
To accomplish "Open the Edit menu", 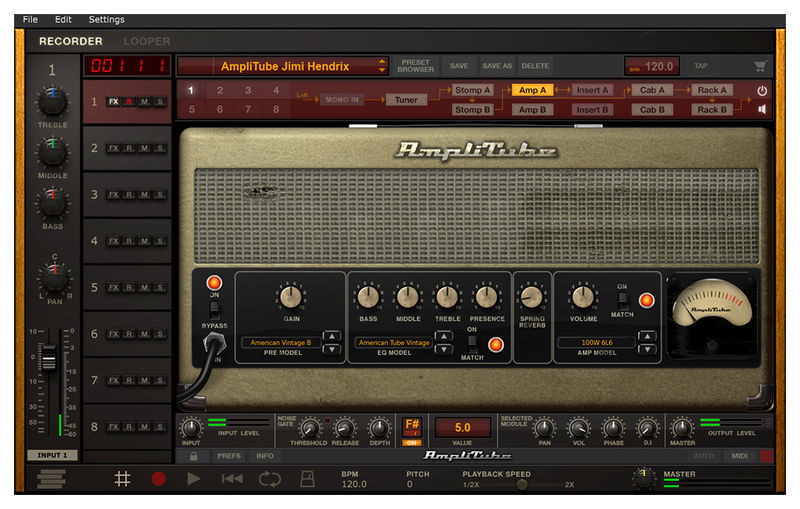I will point(63,19).
